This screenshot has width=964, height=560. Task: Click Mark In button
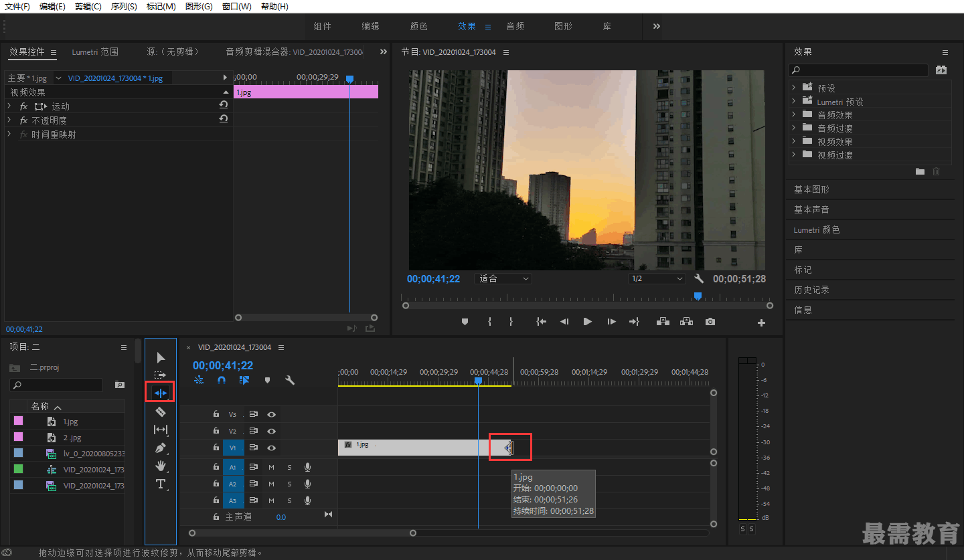489,322
